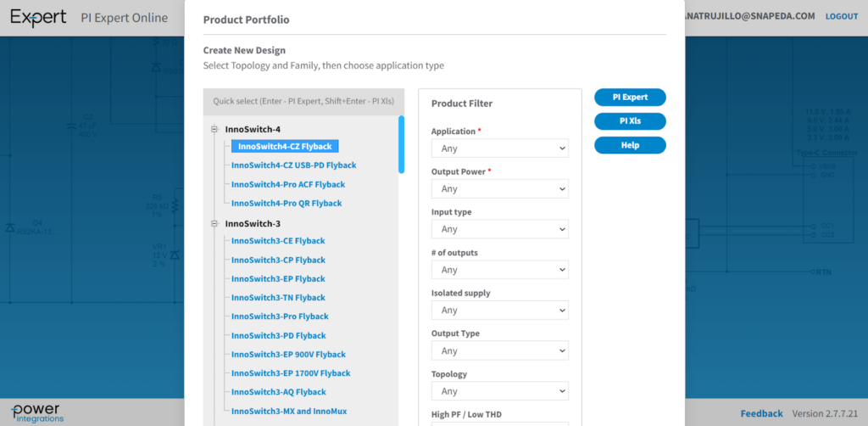Open the Output Power dropdown
Viewport: 868px width, 426px height.
pos(500,189)
